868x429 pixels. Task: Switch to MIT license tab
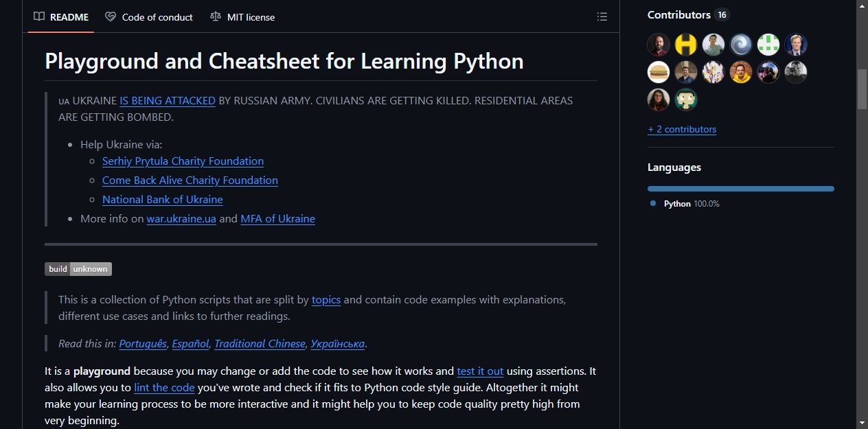(x=242, y=17)
